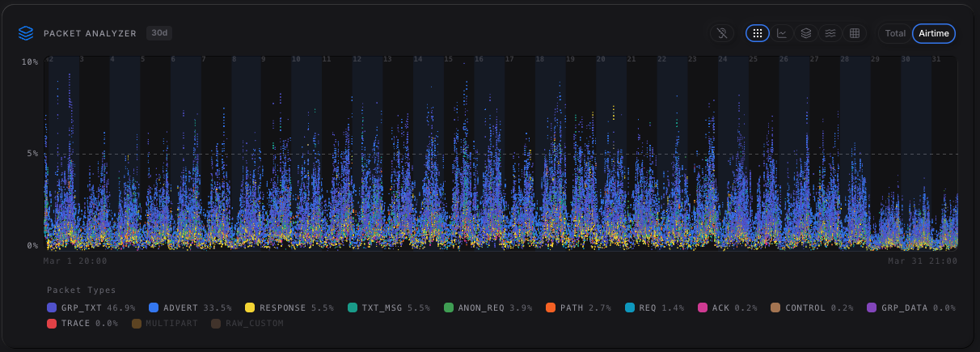Toggle the crossed-out ear listening icon
The image size is (980, 352).
point(722,33)
